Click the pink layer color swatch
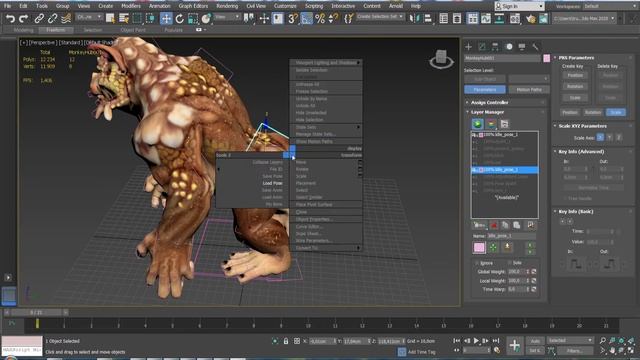 [x=479, y=247]
